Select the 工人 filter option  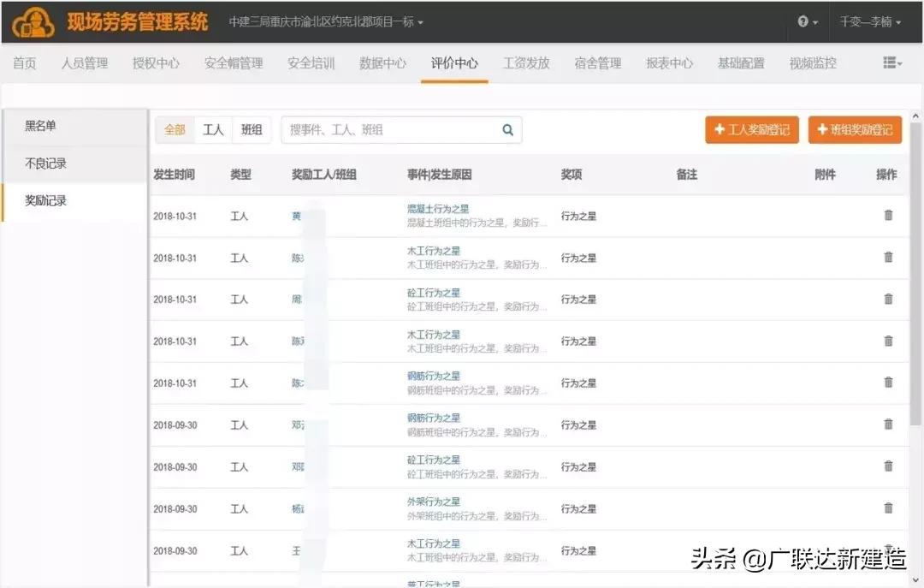[213, 129]
